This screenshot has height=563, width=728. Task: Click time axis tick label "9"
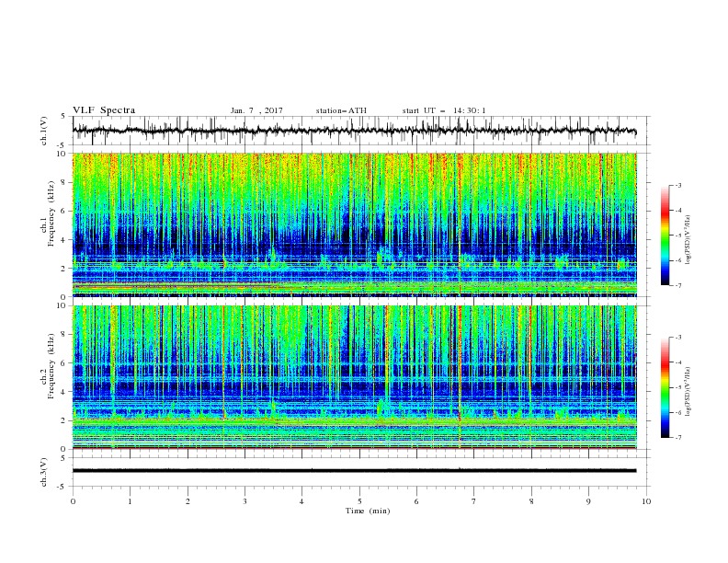pos(588,501)
